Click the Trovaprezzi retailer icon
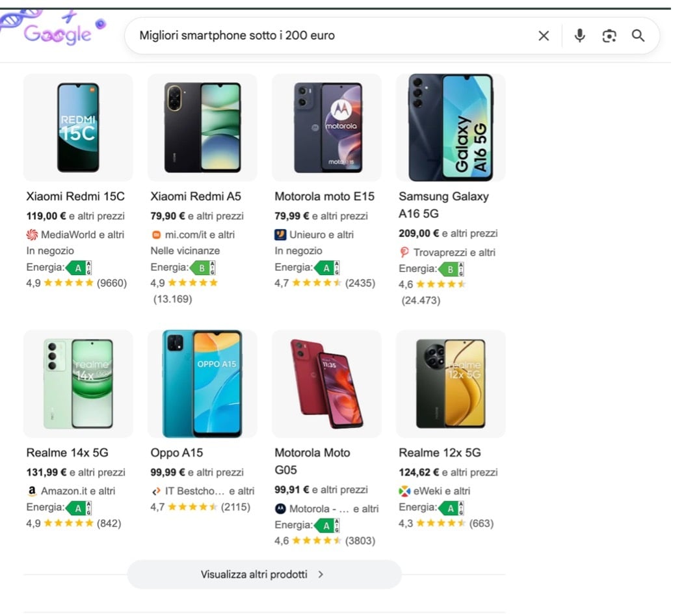Viewport: 673px width, 616px height. (x=405, y=251)
